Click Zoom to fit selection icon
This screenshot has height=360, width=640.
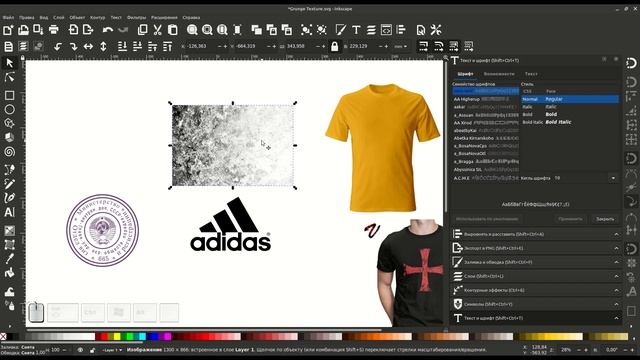click(192, 30)
